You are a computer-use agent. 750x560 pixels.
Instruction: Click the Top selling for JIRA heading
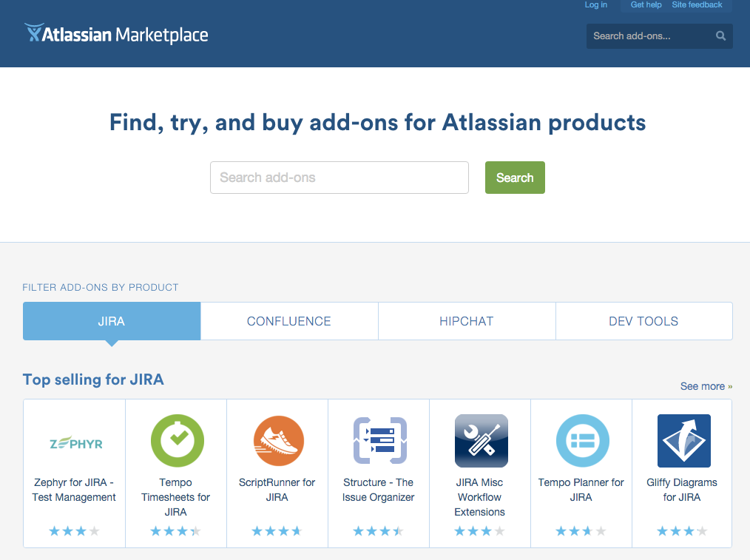coord(93,379)
